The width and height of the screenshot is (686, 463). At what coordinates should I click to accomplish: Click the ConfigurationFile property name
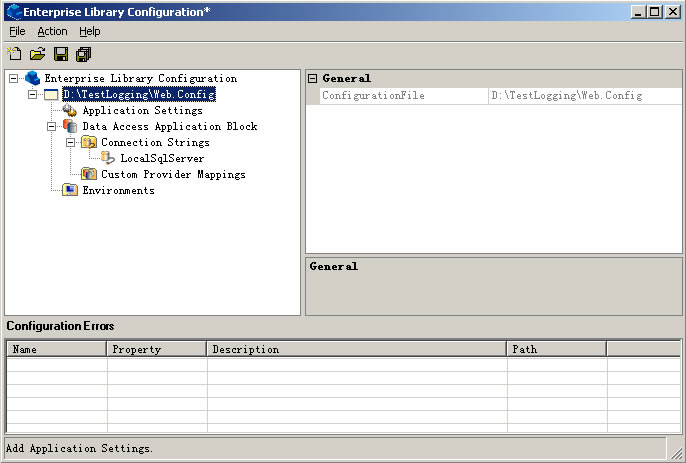pos(373,95)
